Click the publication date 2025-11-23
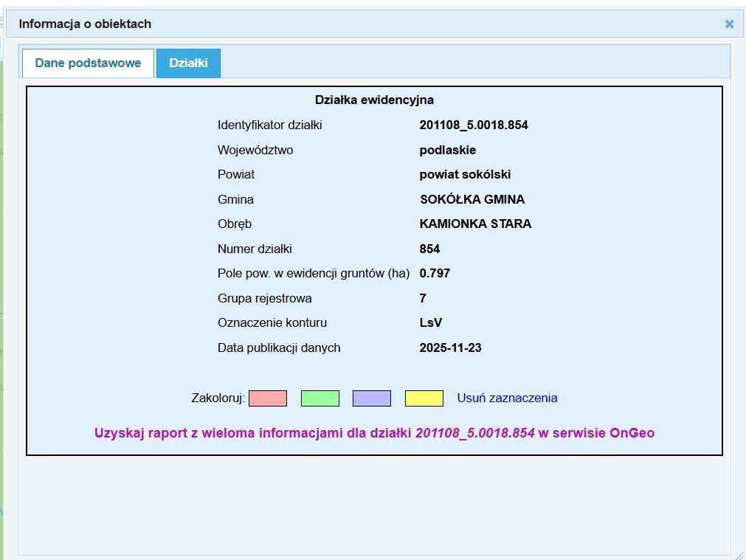Screen dimensions: 746x560 pos(449,348)
